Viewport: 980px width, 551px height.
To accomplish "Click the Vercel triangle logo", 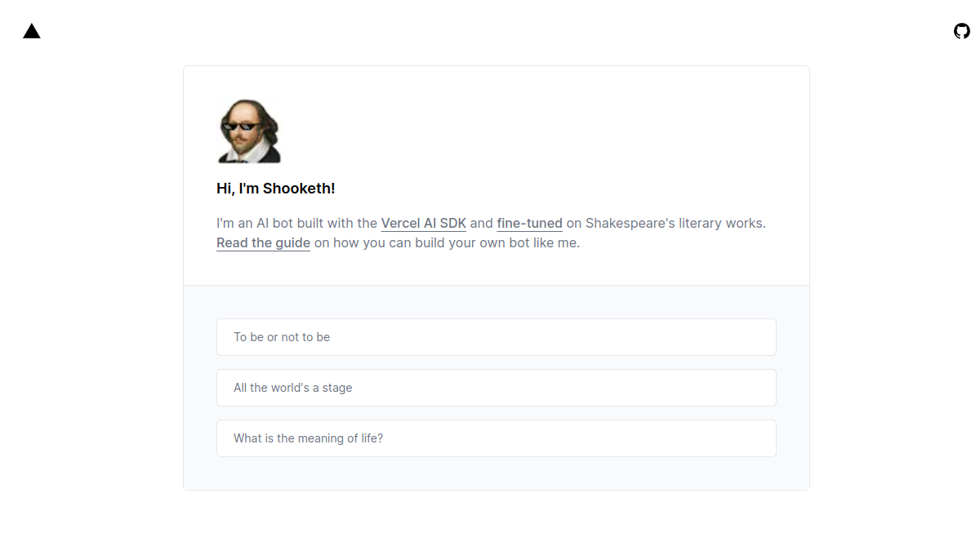I will (x=32, y=31).
